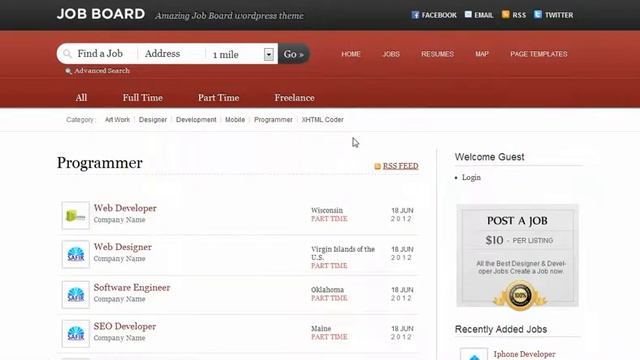Viewport: 640px width, 360px height.
Task: Click the Post a Job banner
Action: (x=518, y=256)
